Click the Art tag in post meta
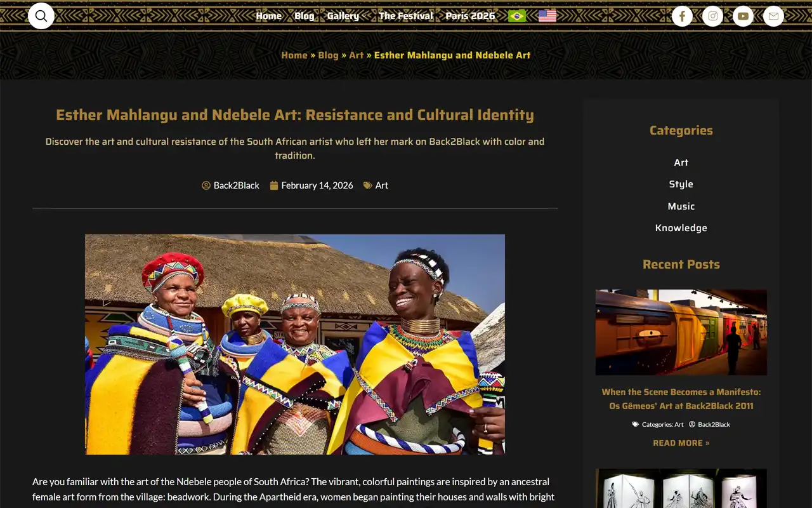 tap(382, 185)
